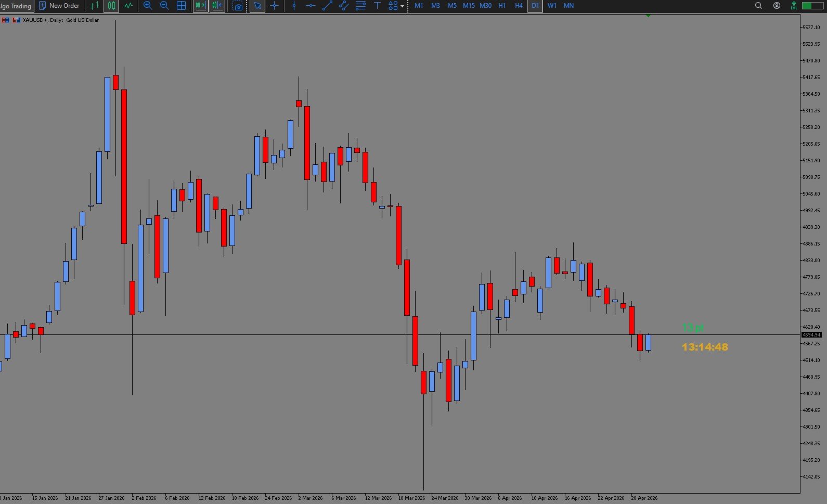This screenshot has width=827, height=504.
Task: Take a chart screenshot with camera icon
Action: point(238,6)
